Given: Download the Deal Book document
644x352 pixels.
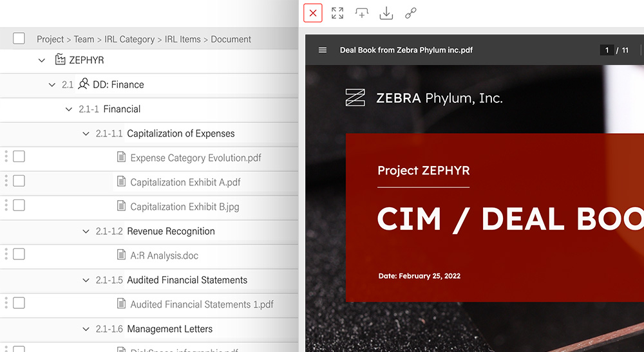Looking at the screenshot, I should coord(386,13).
